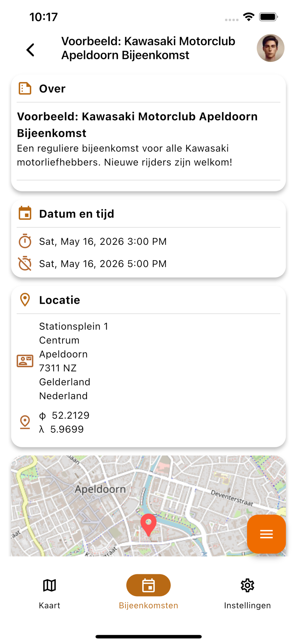
Task: Open the orange floating menu button
Action: tap(266, 534)
